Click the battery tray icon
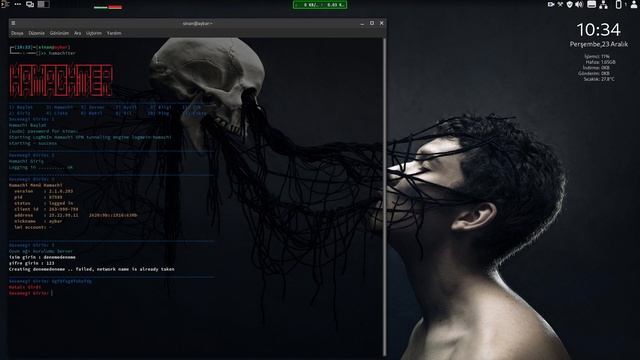Screen dimensions: 640x360 [619, 4]
